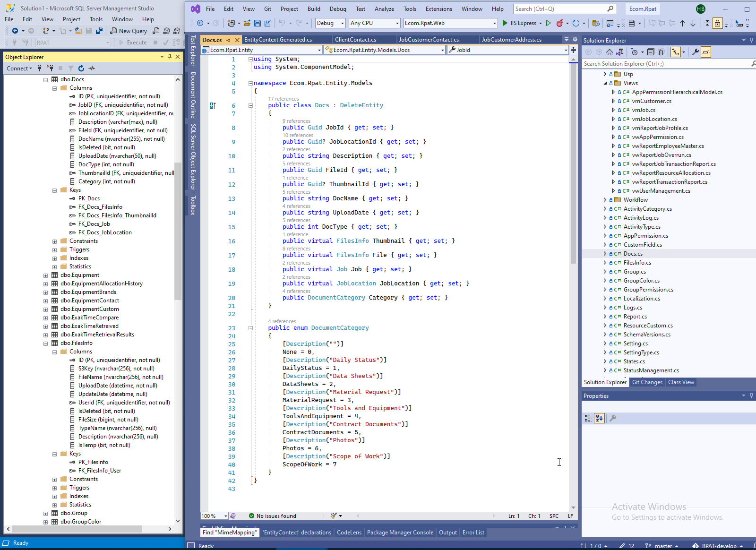Click the Home icon in Solution Explorer
The height and width of the screenshot is (550, 756).
tap(610, 52)
